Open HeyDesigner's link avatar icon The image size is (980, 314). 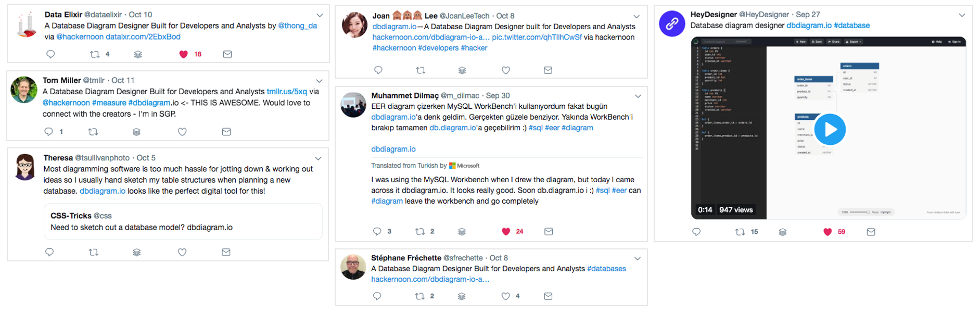[672, 23]
